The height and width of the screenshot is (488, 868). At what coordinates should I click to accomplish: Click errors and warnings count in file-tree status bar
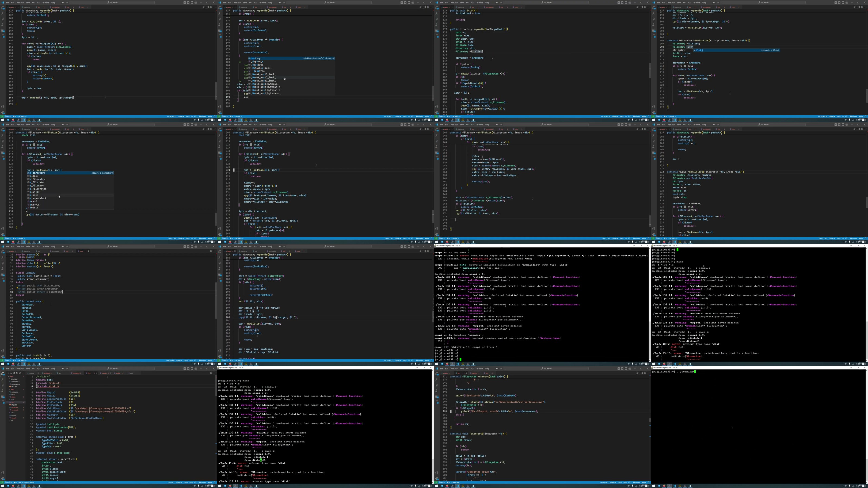point(8,483)
